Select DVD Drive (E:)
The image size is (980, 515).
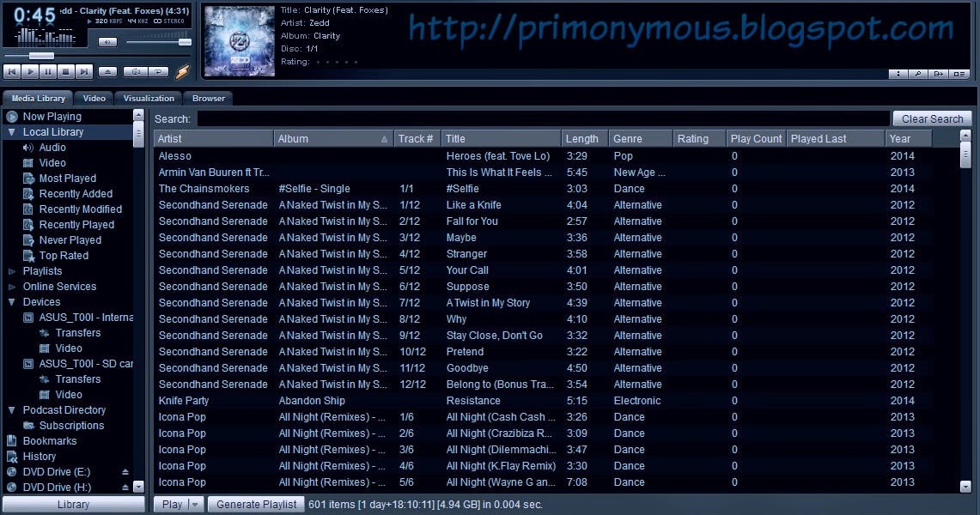pyautogui.click(x=56, y=472)
